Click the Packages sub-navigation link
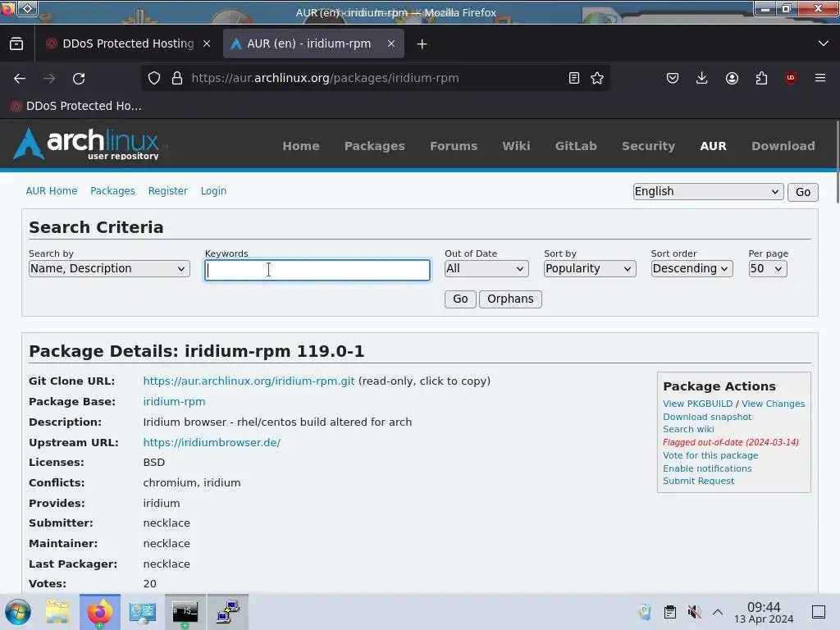This screenshot has height=630, width=840. (x=112, y=190)
